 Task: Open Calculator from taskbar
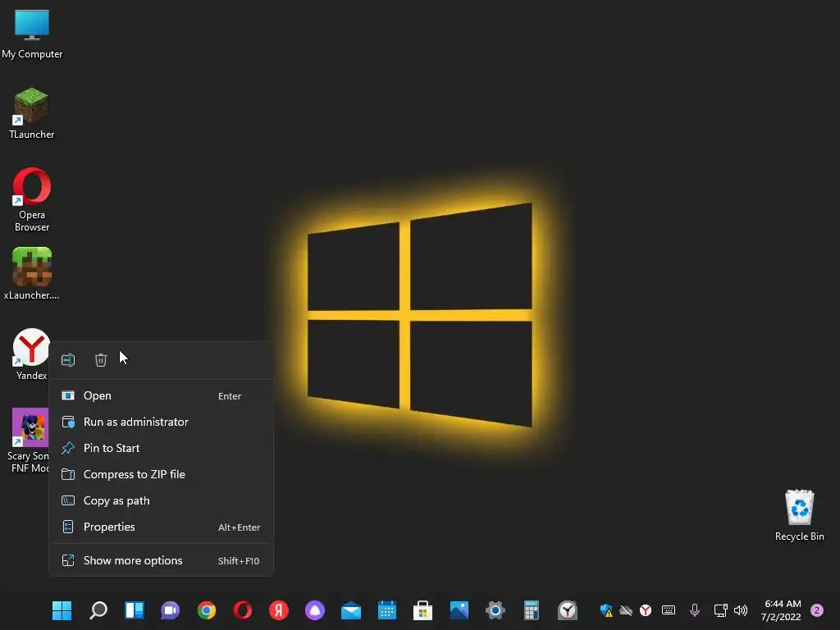[532, 610]
